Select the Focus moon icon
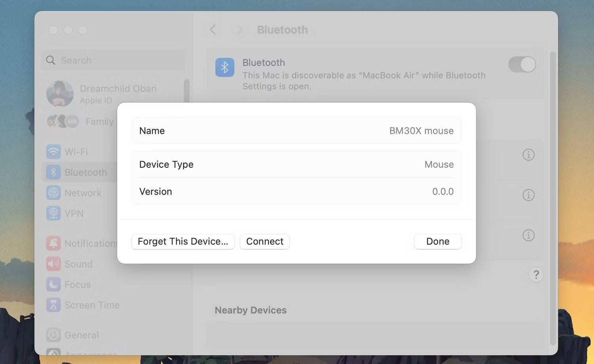The image size is (594, 364). pos(53,284)
